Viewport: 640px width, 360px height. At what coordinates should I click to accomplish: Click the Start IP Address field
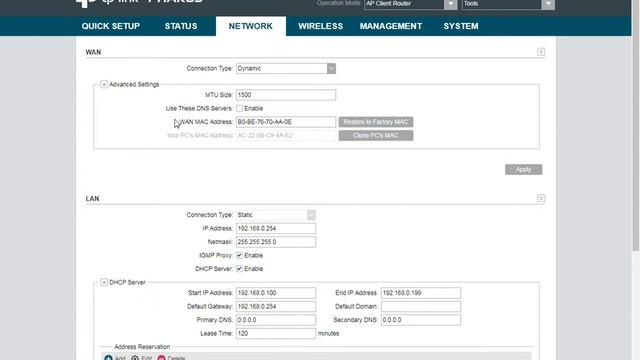tap(276, 293)
